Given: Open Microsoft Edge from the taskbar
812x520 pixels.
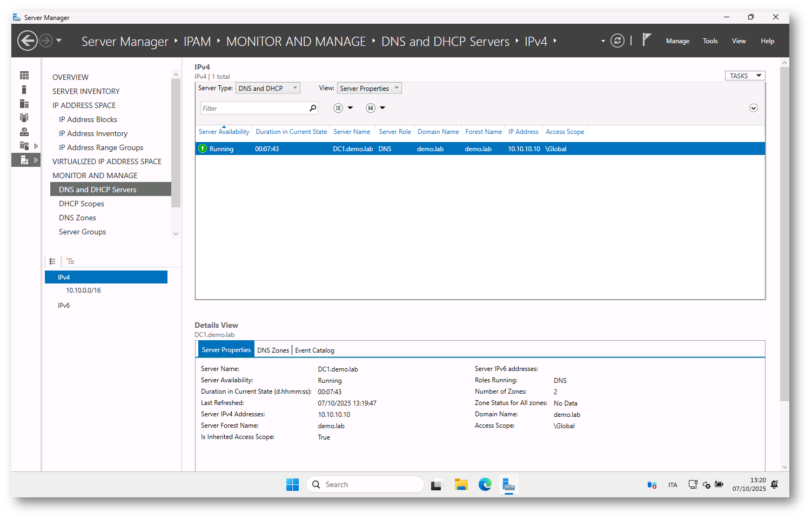Looking at the screenshot, I should (485, 485).
